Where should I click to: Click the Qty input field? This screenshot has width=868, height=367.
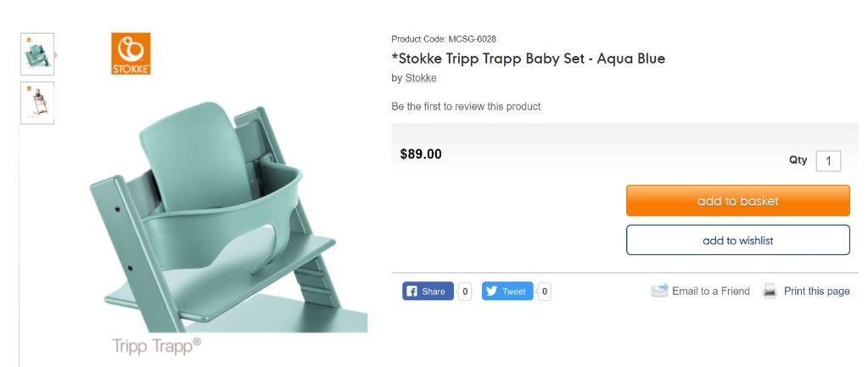pos(828,161)
